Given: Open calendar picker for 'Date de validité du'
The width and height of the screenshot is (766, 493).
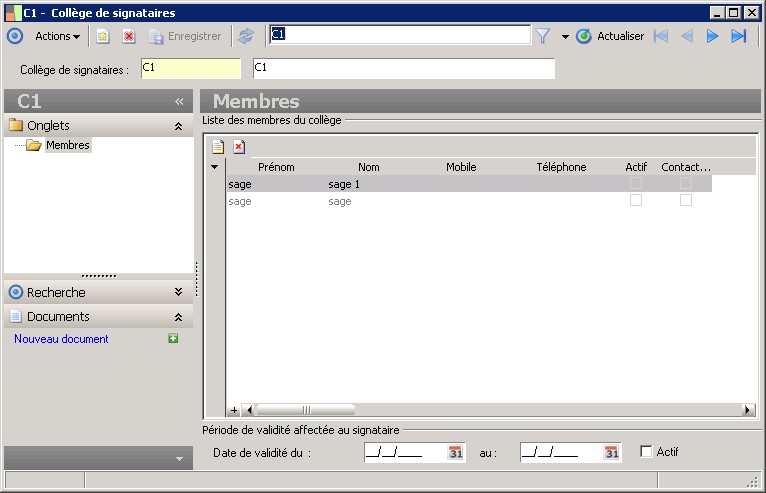Looking at the screenshot, I should 456,452.
